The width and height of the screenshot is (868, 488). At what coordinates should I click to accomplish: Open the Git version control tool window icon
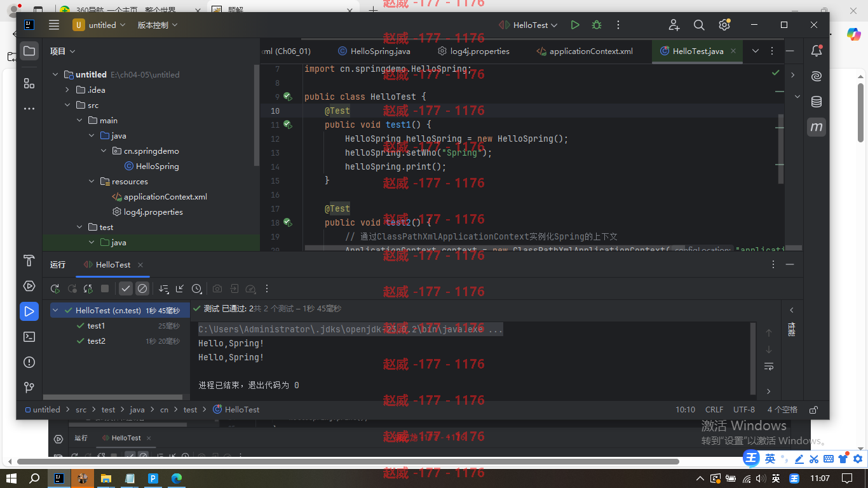pos(29,388)
